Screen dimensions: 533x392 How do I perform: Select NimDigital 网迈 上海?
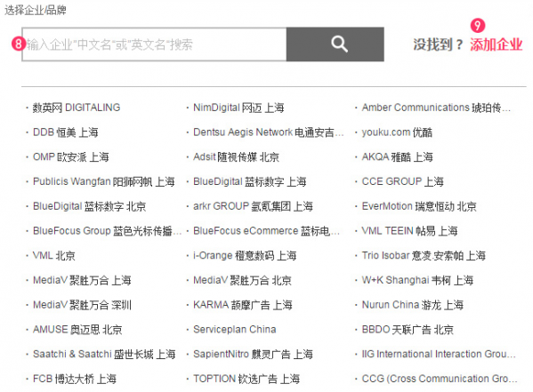click(x=238, y=108)
